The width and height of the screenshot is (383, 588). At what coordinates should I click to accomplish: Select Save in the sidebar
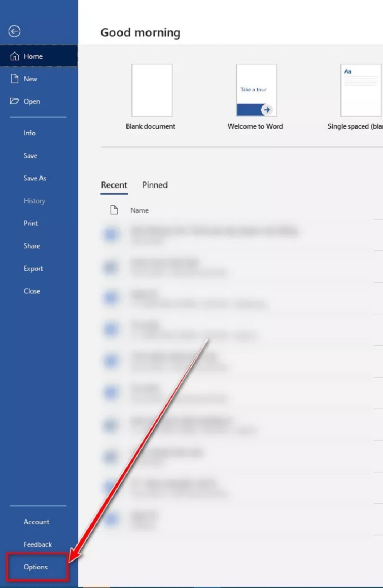pos(30,156)
